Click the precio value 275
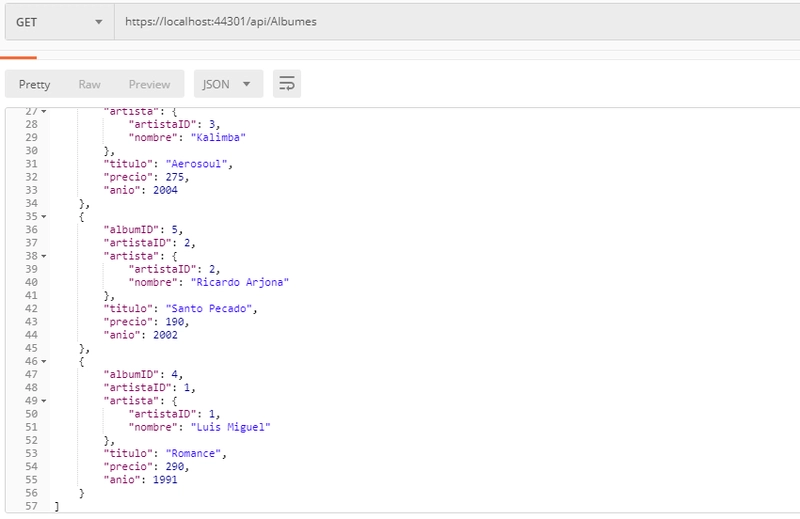The image size is (800, 519). point(174,177)
